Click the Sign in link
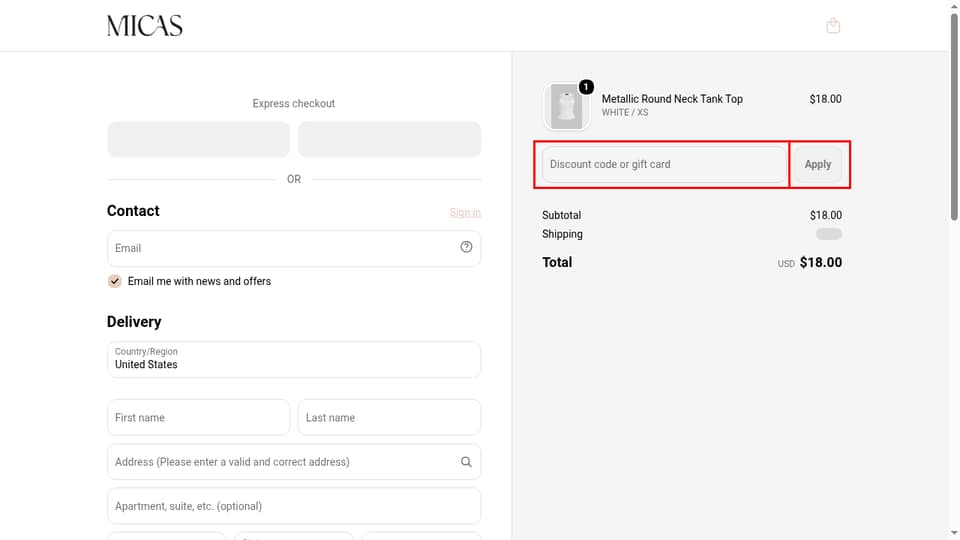This screenshot has width=960, height=540. (465, 212)
